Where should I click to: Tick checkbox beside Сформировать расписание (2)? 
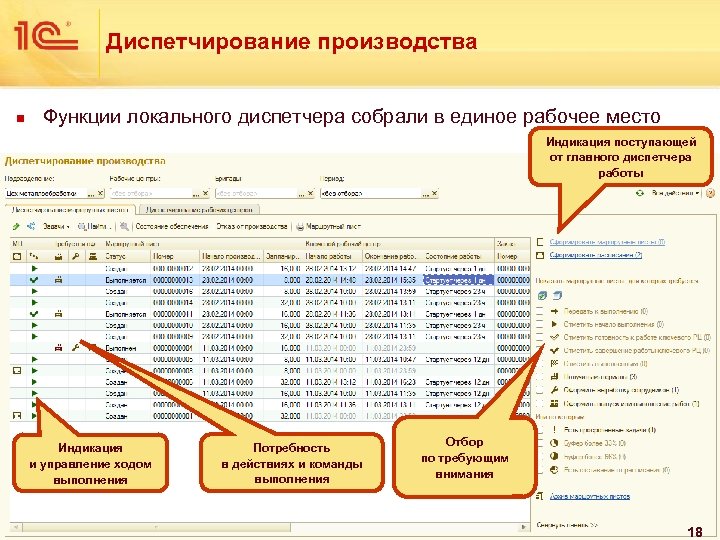click(x=540, y=255)
